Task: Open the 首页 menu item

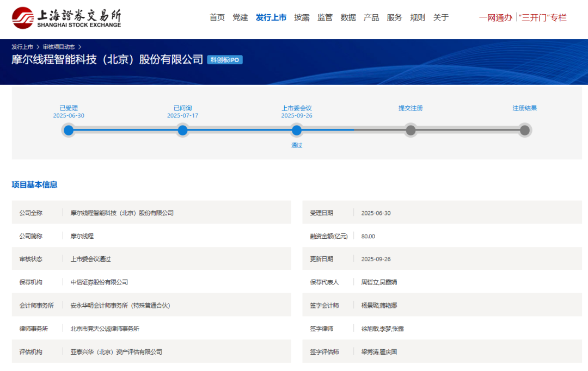Action: coord(217,17)
